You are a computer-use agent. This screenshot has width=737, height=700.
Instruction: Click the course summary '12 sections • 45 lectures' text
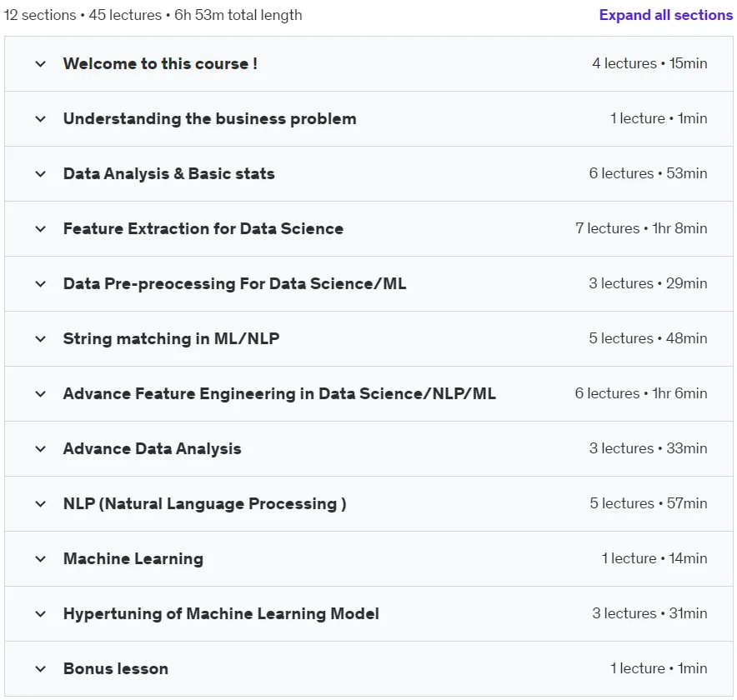click(x=83, y=15)
